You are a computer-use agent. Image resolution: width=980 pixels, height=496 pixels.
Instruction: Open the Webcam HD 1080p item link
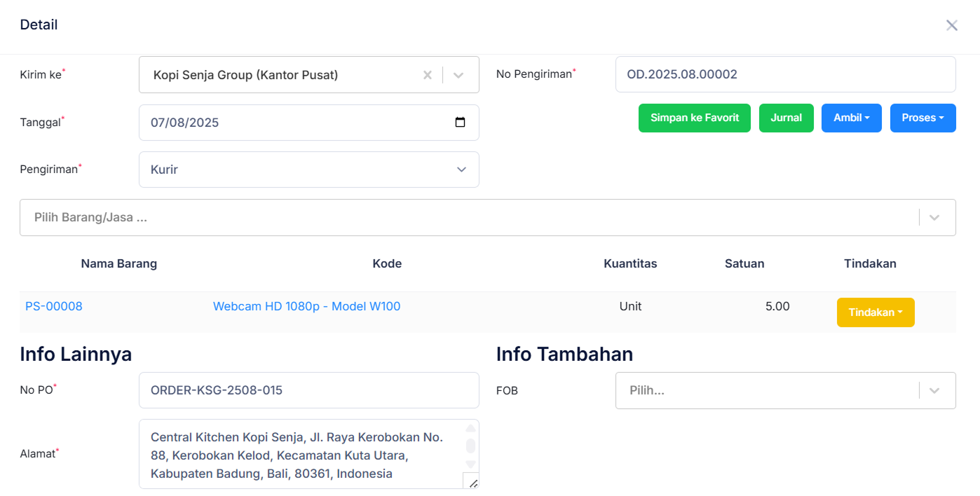[307, 306]
